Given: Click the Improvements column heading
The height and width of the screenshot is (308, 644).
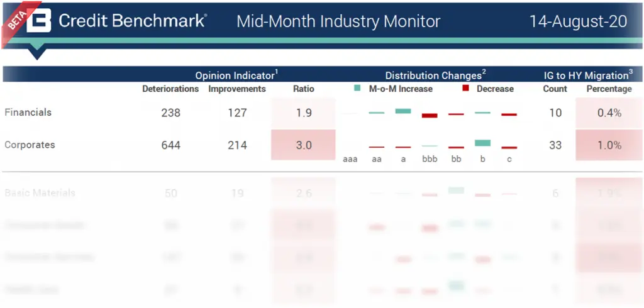Looking at the screenshot, I should (x=237, y=89).
